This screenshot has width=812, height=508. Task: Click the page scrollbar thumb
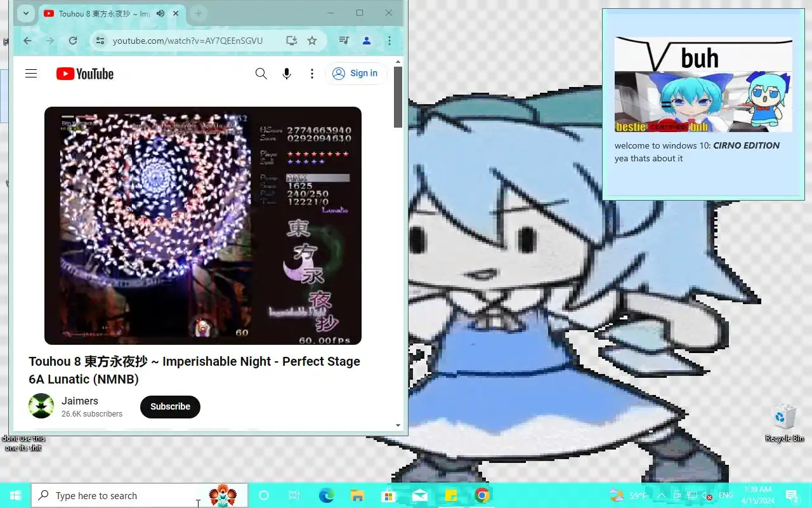pos(398,97)
